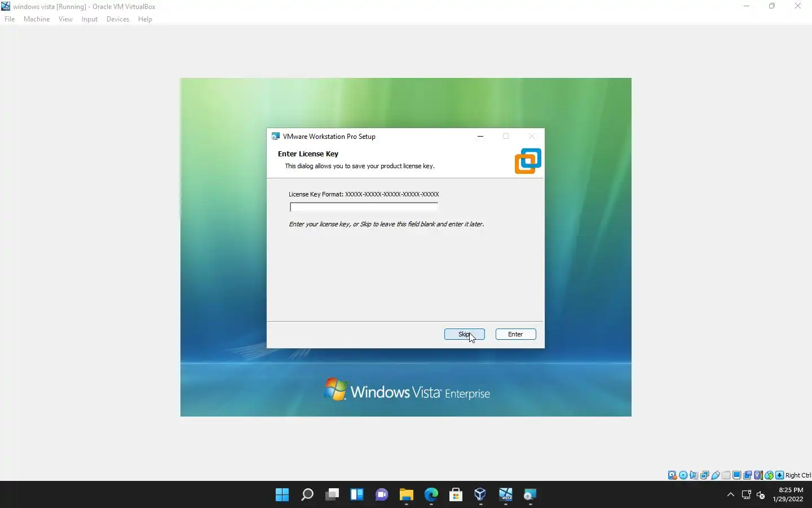812x508 pixels.
Task: Open the Machine menu
Action: 37,19
